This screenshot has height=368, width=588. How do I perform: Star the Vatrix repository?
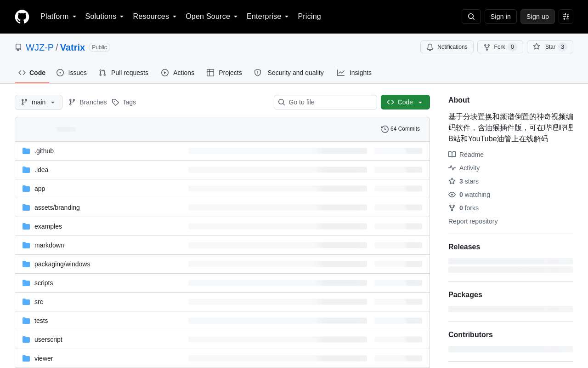(x=550, y=47)
